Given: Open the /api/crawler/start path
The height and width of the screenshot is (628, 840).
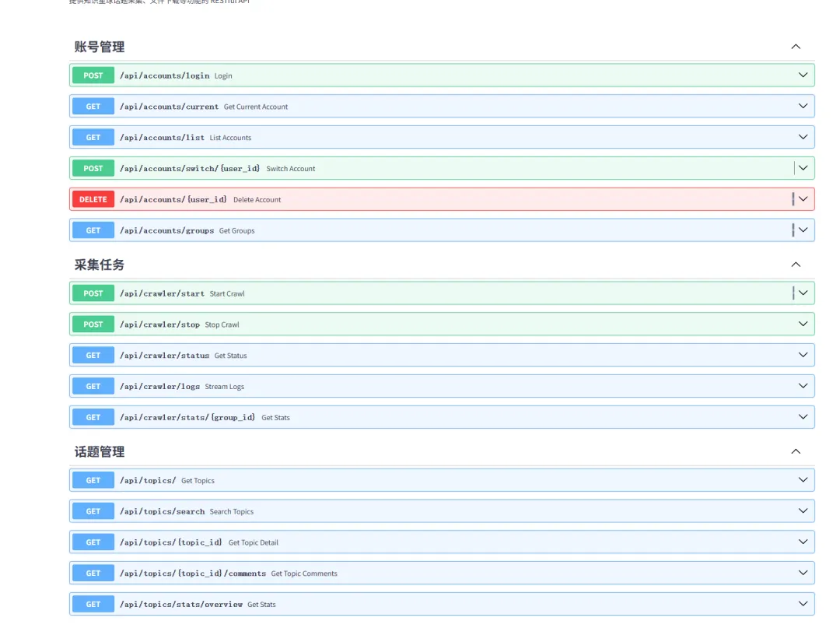Looking at the screenshot, I should (x=163, y=293).
